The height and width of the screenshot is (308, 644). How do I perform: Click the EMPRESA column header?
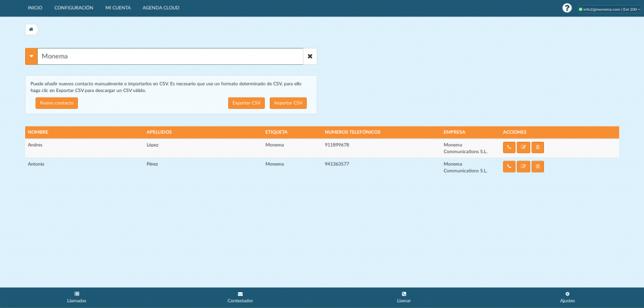tap(455, 132)
